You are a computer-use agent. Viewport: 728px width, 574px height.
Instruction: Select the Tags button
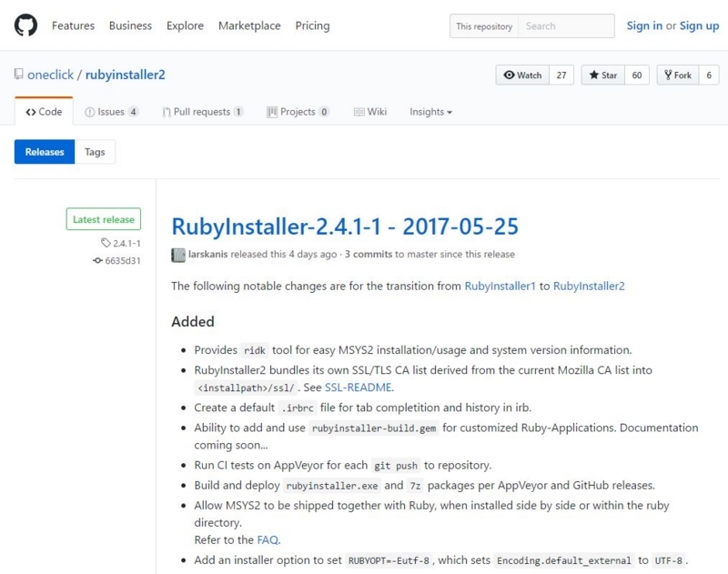(95, 152)
